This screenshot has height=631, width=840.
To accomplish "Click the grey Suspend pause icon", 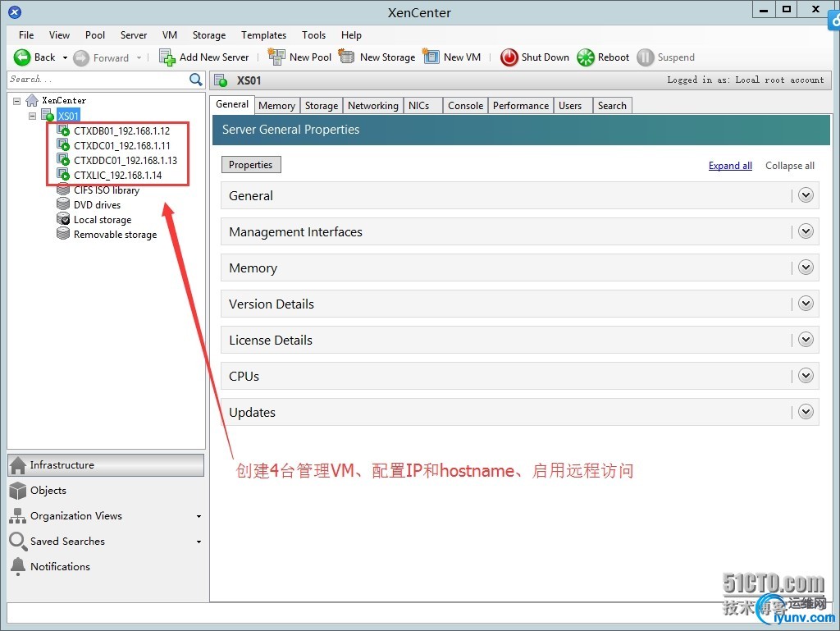I will [645, 57].
